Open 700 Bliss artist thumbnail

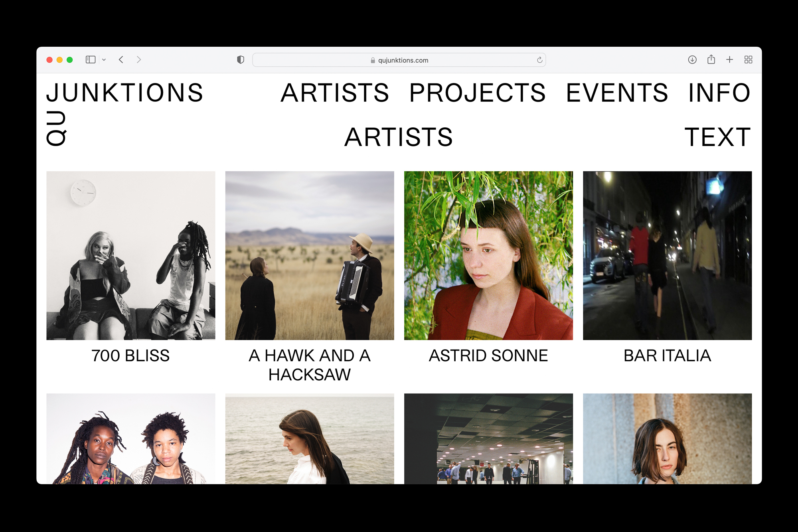130,255
